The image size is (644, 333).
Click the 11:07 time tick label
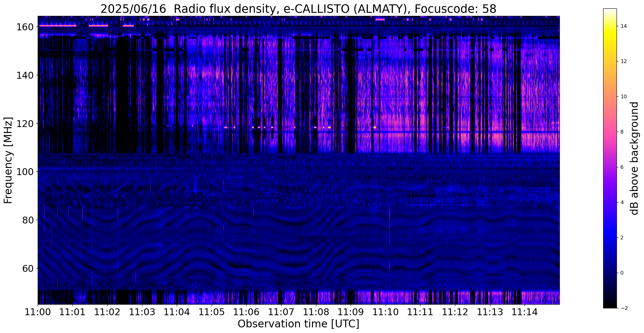click(x=281, y=311)
